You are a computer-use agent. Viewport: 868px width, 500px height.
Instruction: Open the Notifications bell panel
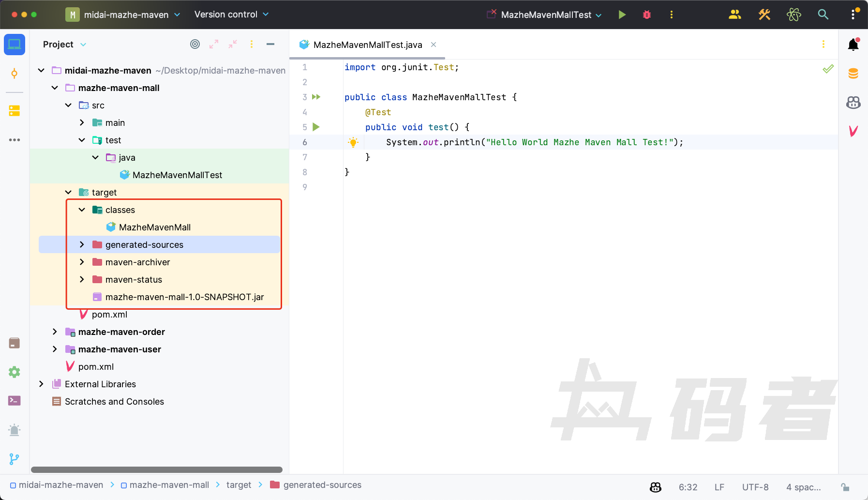853,45
